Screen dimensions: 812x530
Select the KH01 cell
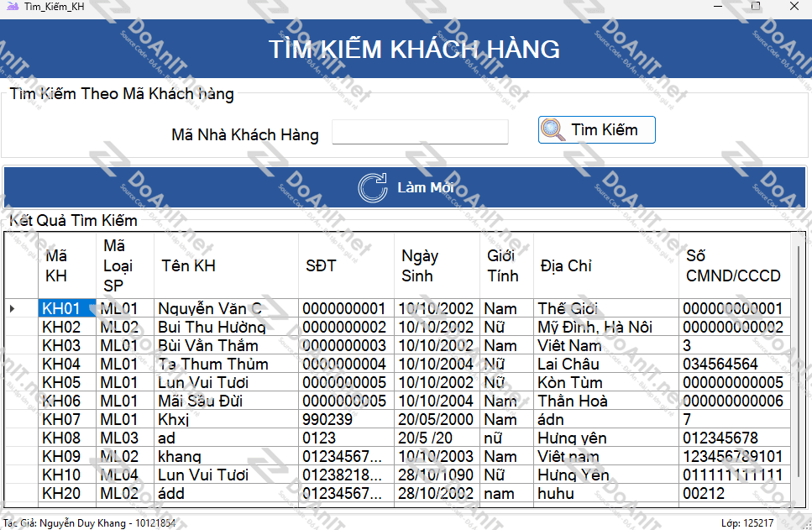pyautogui.click(x=67, y=309)
